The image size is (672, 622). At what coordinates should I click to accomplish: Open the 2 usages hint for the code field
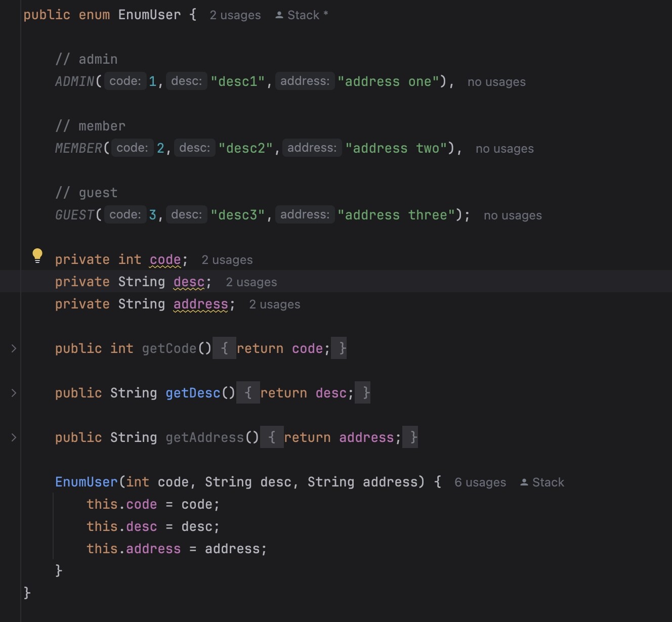[x=227, y=260]
